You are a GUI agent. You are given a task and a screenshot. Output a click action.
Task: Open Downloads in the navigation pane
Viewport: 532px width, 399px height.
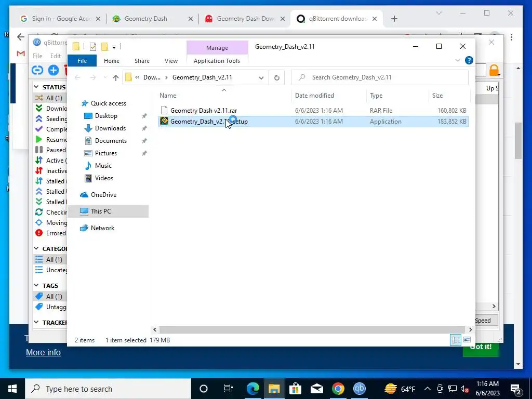110,128
